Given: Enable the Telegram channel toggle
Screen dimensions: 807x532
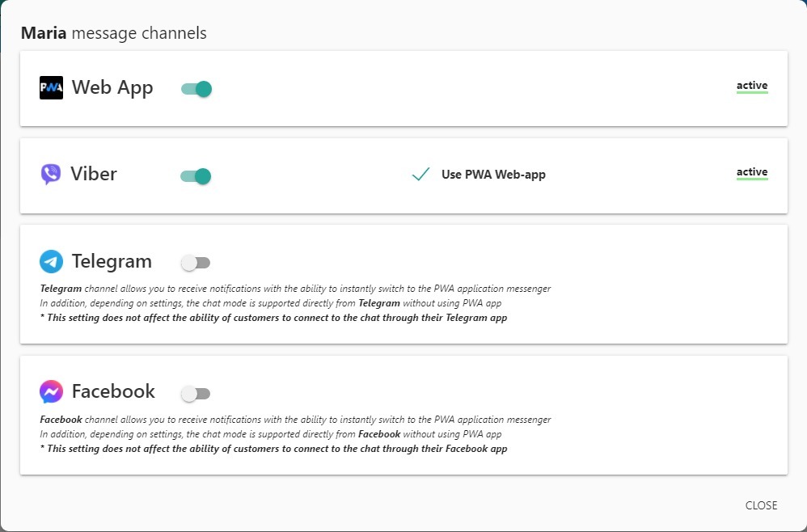Looking at the screenshot, I should coord(196,263).
